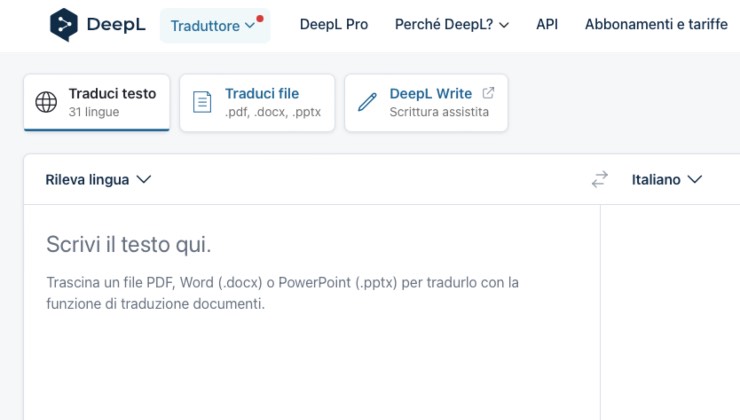Open the Rileva lingua source language selector
This screenshot has width=740, height=420.
tap(98, 180)
